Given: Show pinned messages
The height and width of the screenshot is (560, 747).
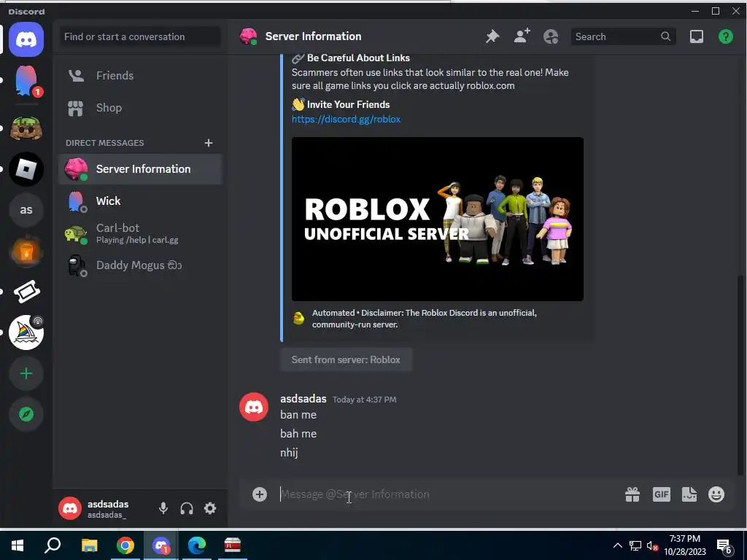Looking at the screenshot, I should pyautogui.click(x=492, y=36).
